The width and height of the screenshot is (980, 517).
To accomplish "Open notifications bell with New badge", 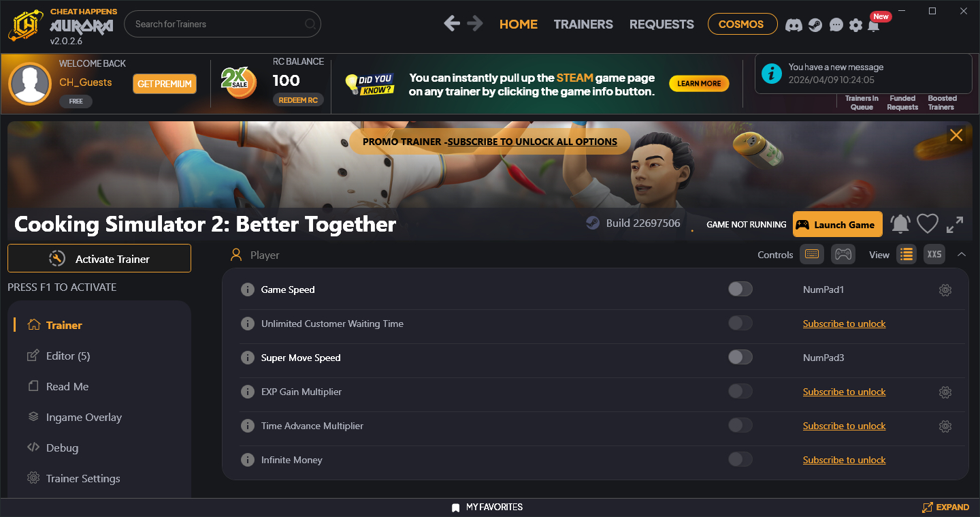I will pyautogui.click(x=874, y=25).
